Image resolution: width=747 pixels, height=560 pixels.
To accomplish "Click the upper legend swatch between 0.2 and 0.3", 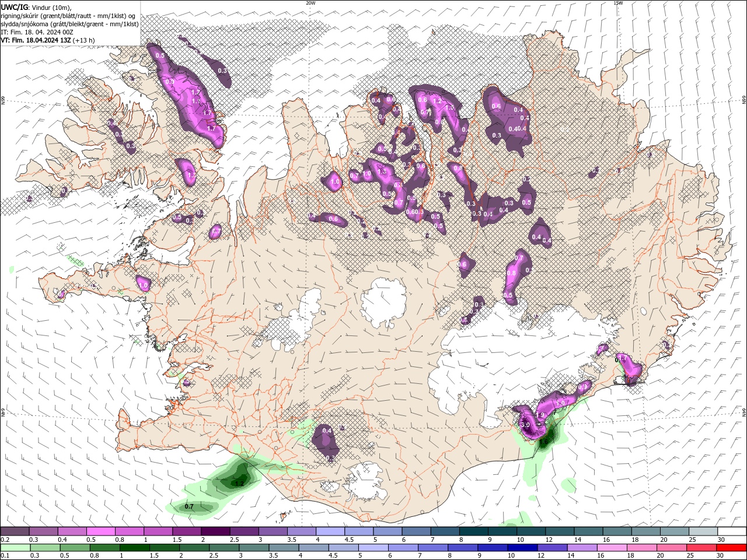I will point(15,531).
